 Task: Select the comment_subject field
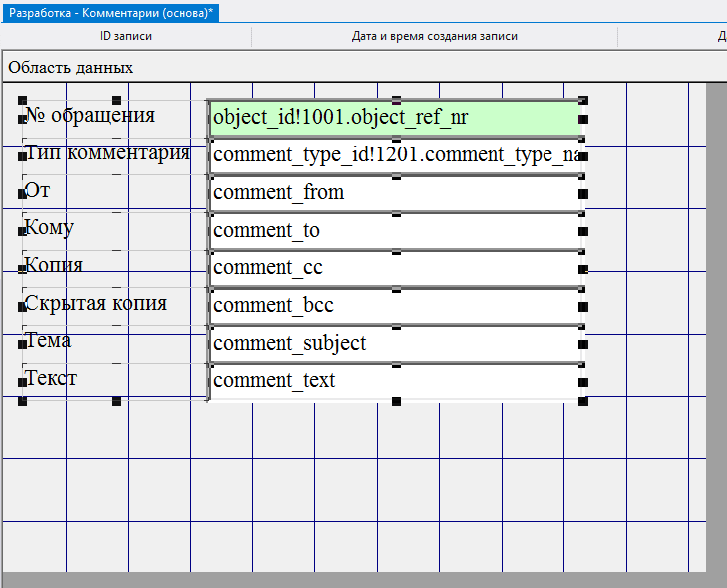pyautogui.click(x=395, y=343)
